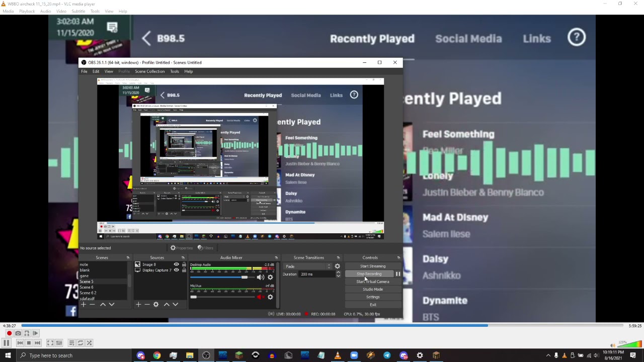Mute VLC with the speaker icon
Screen dimensions: 644x362
pyautogui.click(x=613, y=345)
